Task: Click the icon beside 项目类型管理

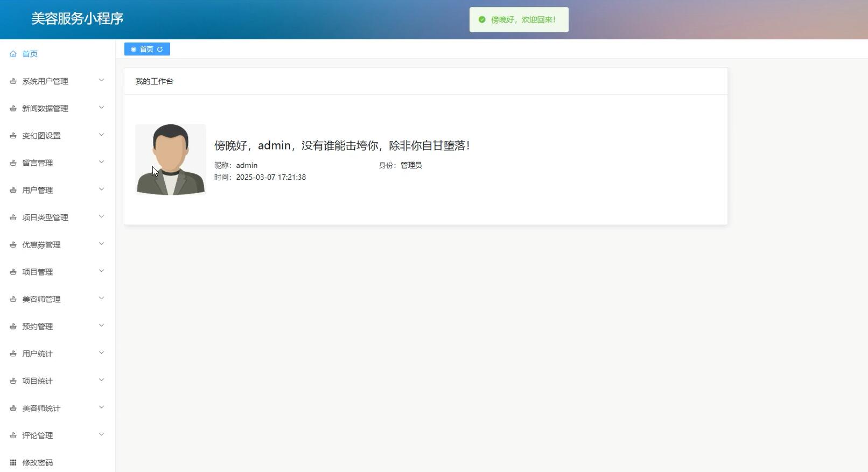Action: [13, 217]
